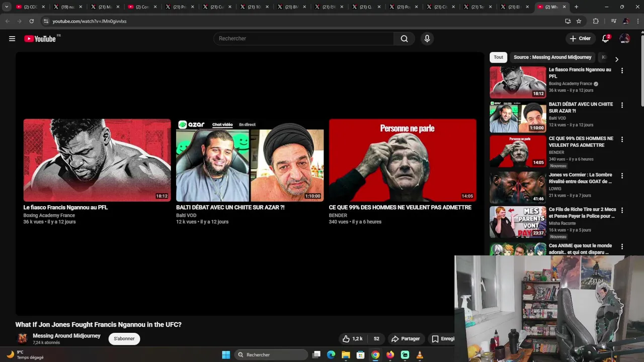Open options for Jones vs Cormier sidebar video
The width and height of the screenshot is (644, 362).
pyautogui.click(x=622, y=176)
